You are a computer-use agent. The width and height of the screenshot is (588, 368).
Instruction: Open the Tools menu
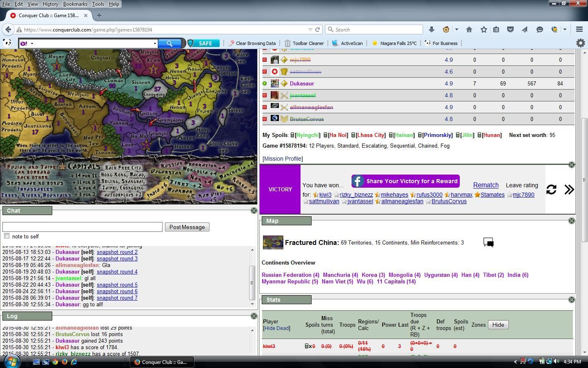pos(98,4)
